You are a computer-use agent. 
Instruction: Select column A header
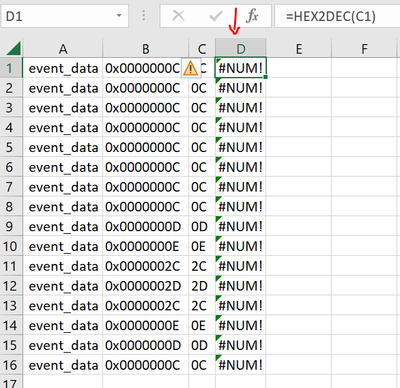[x=63, y=49]
